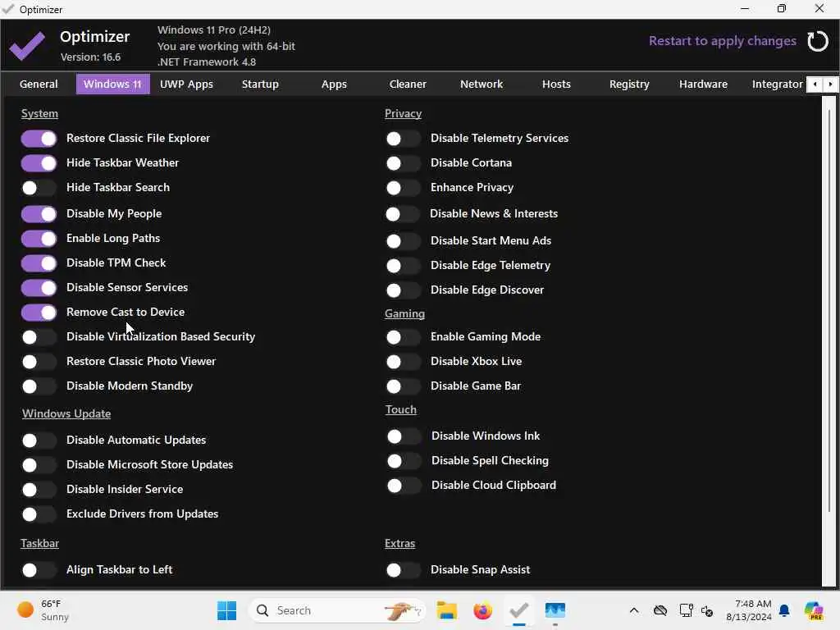Viewport: 840px width, 630px height.
Task: Click the muted volume tray icon
Action: pyautogui.click(x=707, y=610)
